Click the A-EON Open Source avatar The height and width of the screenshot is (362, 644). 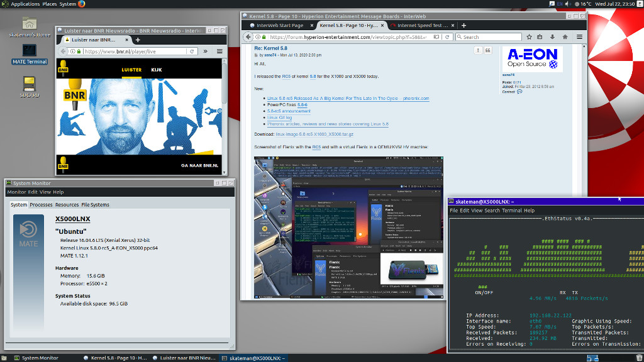tap(532, 59)
